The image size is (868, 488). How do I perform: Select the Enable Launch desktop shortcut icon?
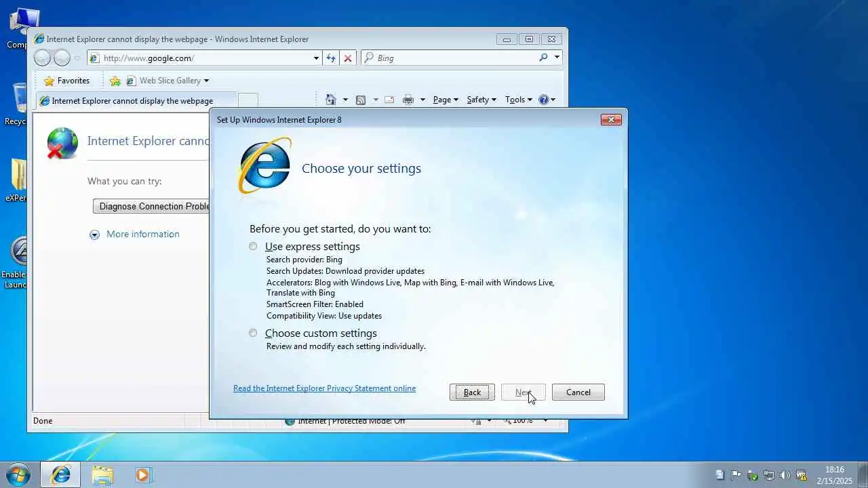click(16, 263)
